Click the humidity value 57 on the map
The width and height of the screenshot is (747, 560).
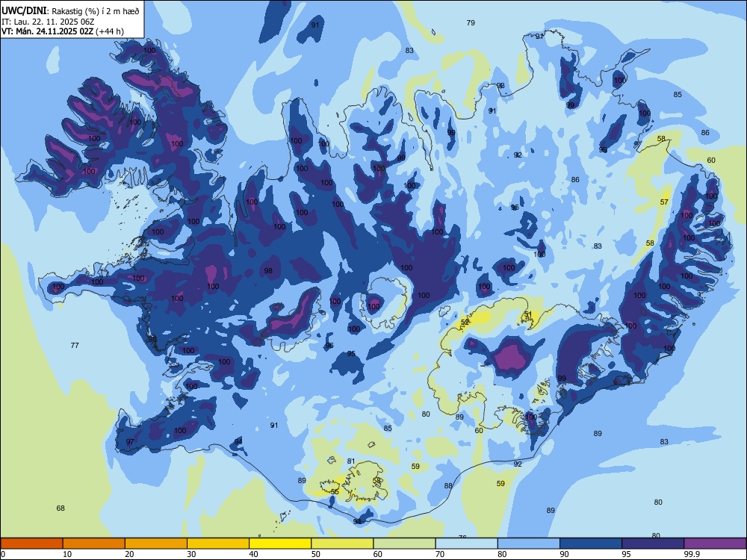664,202
